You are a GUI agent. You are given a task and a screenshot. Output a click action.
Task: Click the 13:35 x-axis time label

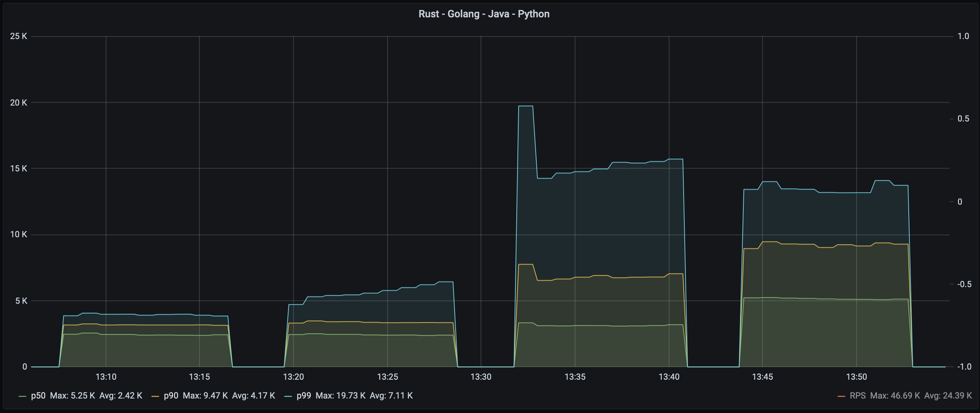[x=575, y=377]
